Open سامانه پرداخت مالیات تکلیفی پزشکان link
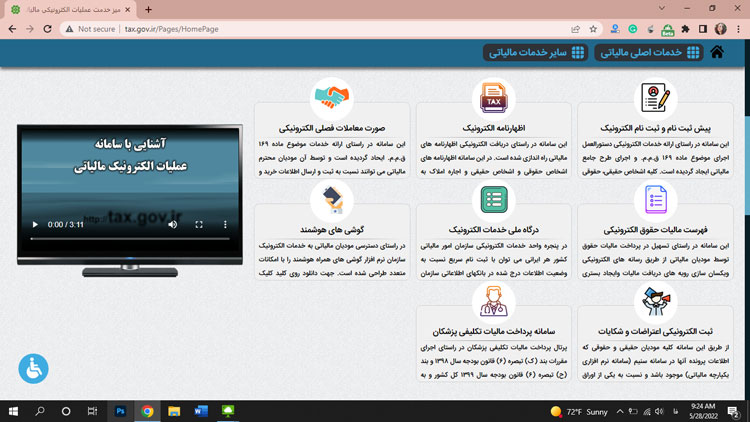This screenshot has width=750, height=422. pos(494,332)
